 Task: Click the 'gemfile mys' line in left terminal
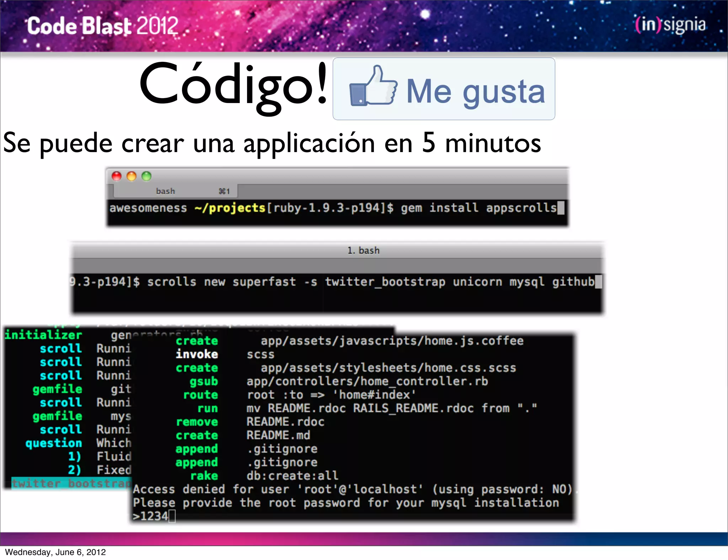(82, 416)
